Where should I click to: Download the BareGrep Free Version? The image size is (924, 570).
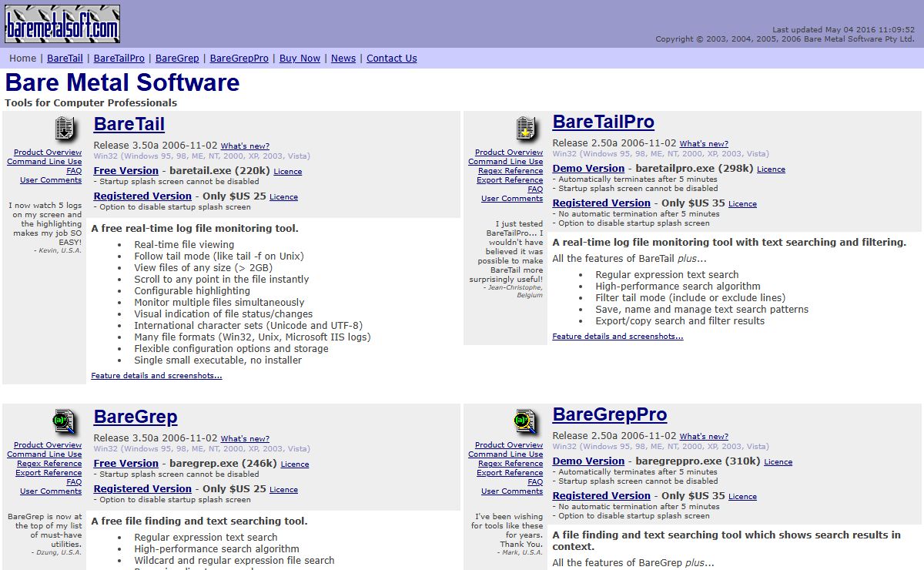click(126, 464)
